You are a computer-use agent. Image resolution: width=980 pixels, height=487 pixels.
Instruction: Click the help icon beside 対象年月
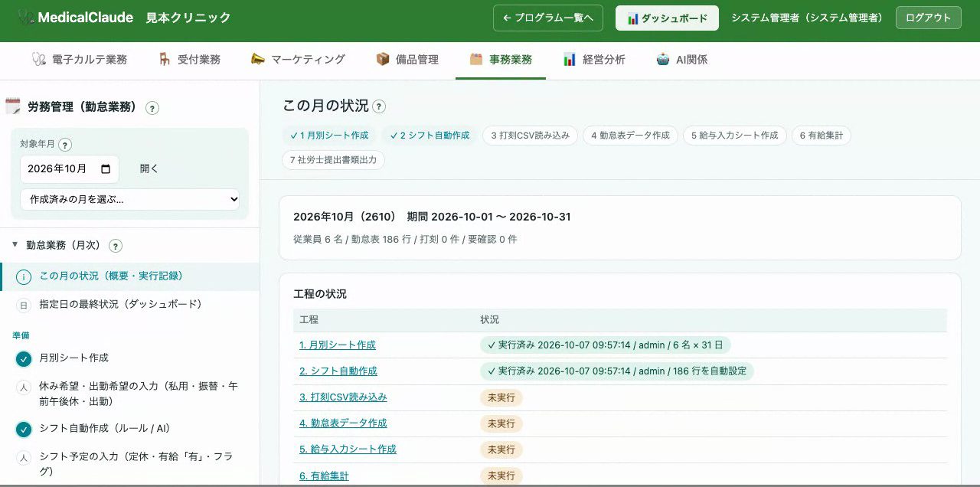click(x=65, y=145)
